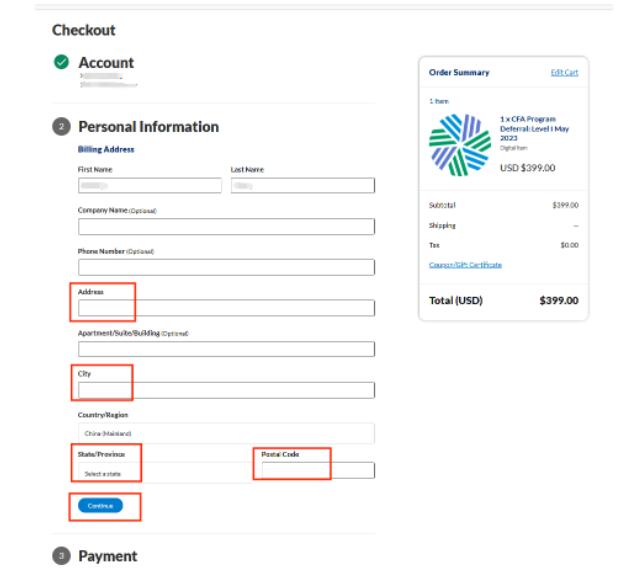Click into the First Name field

coord(149,186)
